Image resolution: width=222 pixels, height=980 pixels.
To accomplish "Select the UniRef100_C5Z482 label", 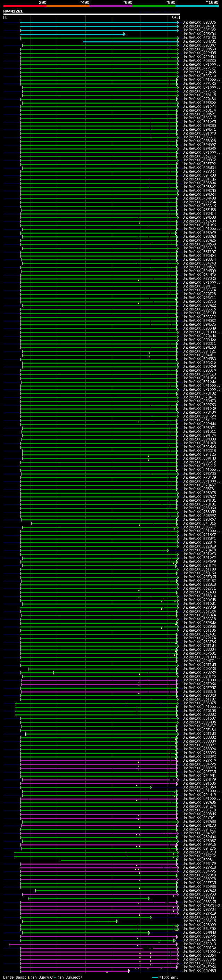I will tap(199, 581).
